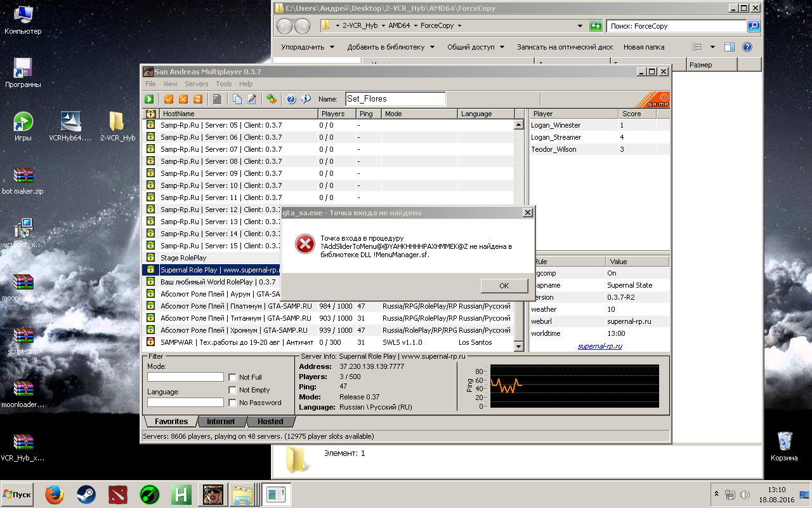Click the server list scrollbar up arrow
812x508 pixels.
click(x=518, y=126)
